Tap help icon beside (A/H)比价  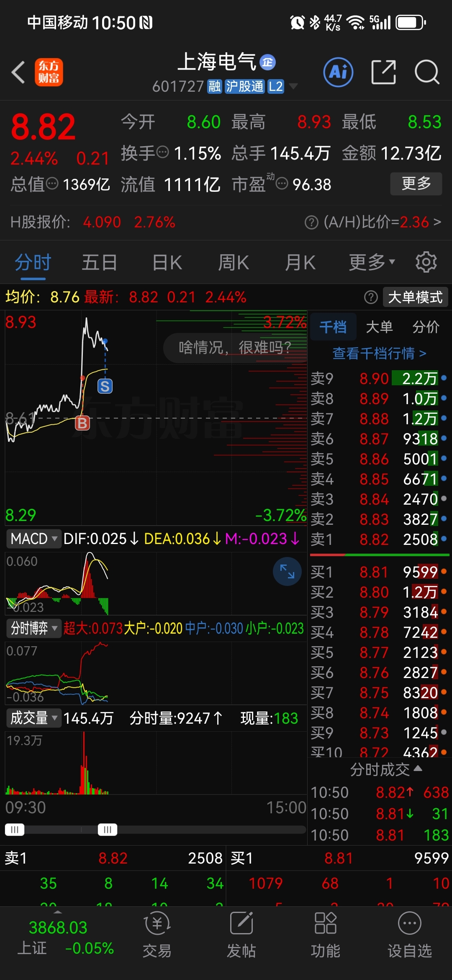point(311,222)
